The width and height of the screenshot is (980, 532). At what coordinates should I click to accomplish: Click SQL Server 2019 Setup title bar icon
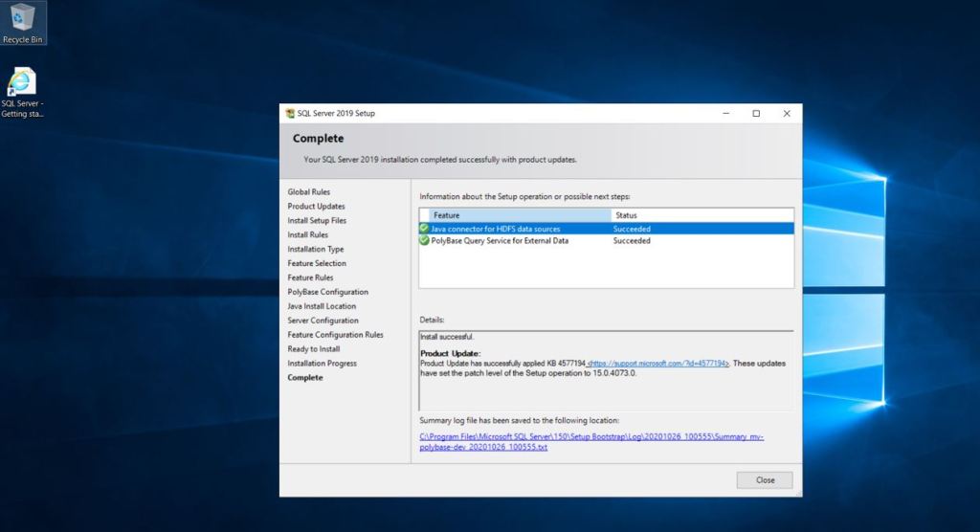pyautogui.click(x=290, y=113)
